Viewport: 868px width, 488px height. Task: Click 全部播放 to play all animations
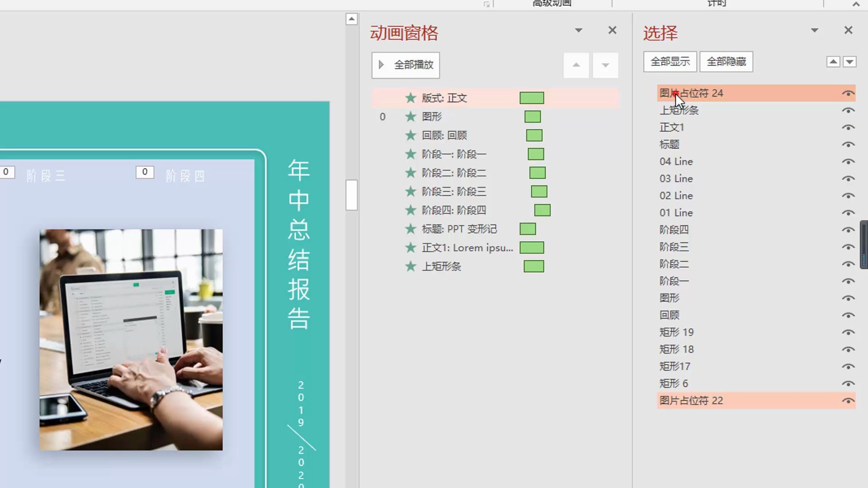tap(406, 65)
